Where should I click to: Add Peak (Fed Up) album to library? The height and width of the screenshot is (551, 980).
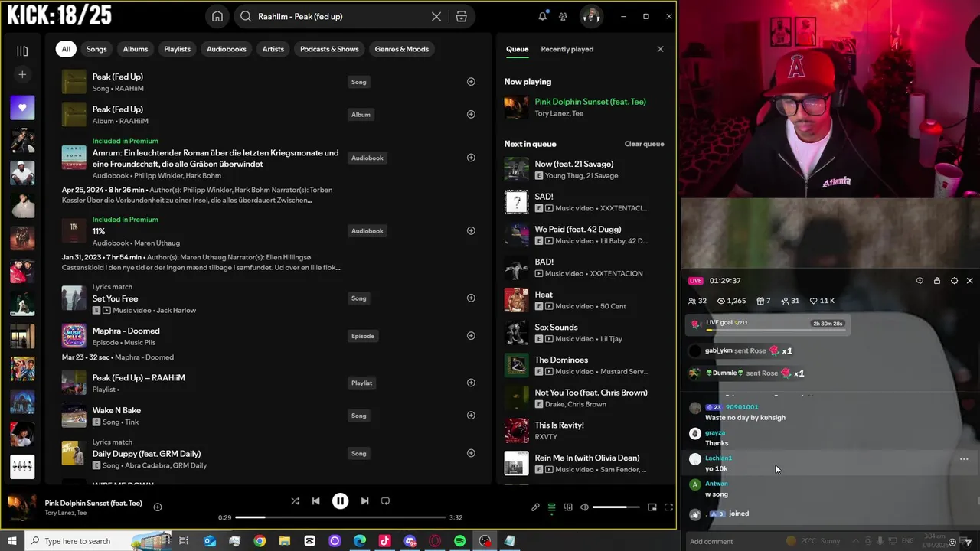(471, 115)
